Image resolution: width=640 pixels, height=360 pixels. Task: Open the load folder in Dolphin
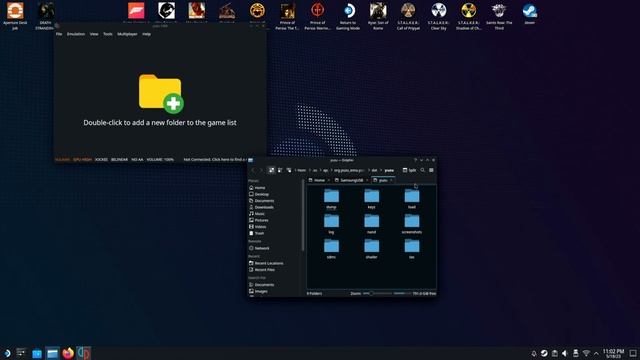(x=412, y=199)
